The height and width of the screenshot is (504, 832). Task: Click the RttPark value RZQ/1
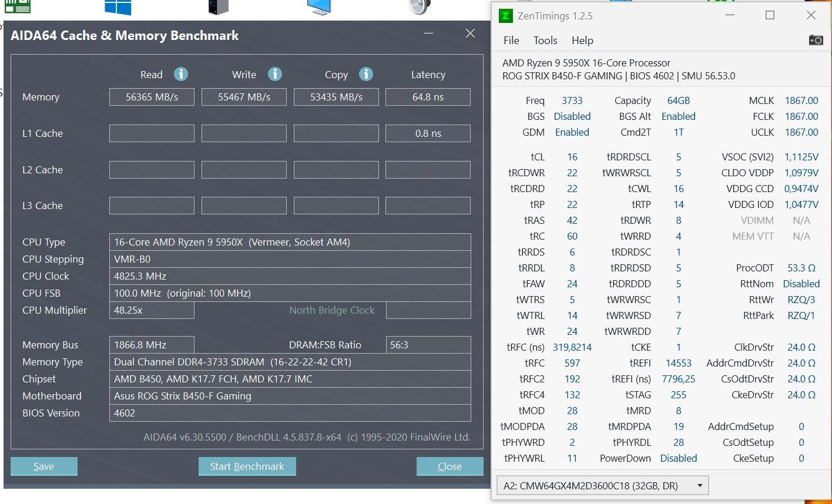(801, 315)
